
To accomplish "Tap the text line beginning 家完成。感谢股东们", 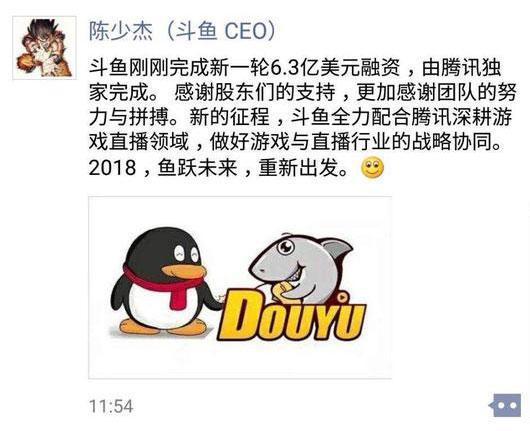I will coord(303,92).
